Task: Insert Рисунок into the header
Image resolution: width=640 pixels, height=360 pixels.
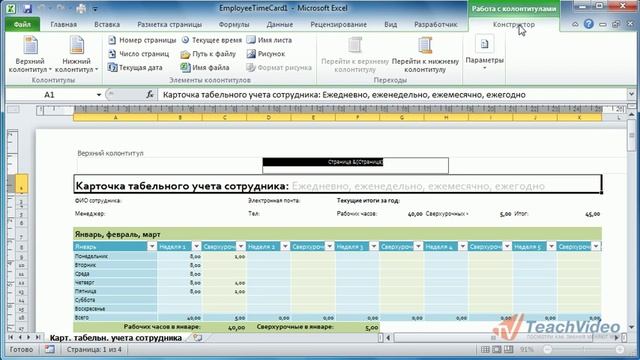Action: tap(266, 53)
